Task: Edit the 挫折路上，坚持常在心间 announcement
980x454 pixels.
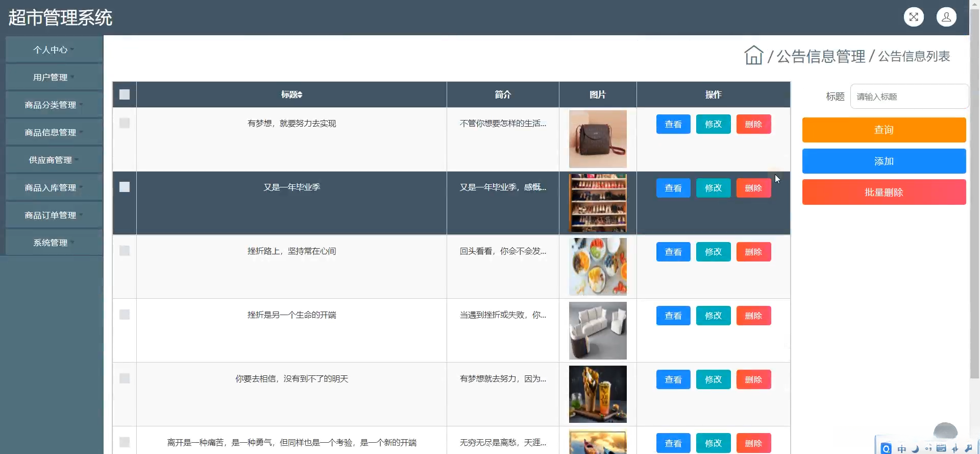Action: click(714, 252)
